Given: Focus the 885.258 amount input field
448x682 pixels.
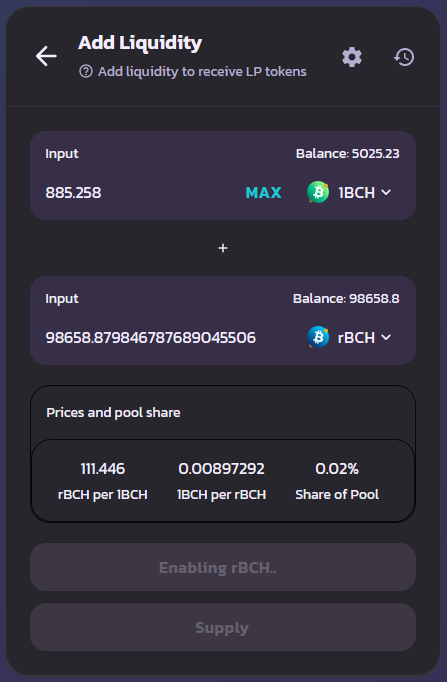Looking at the screenshot, I should [x=139, y=192].
